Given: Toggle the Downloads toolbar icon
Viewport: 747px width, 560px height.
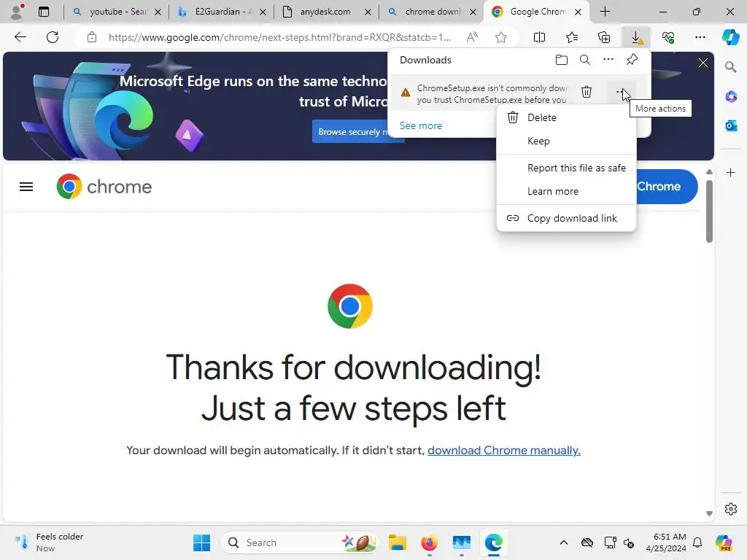Looking at the screenshot, I should (636, 37).
